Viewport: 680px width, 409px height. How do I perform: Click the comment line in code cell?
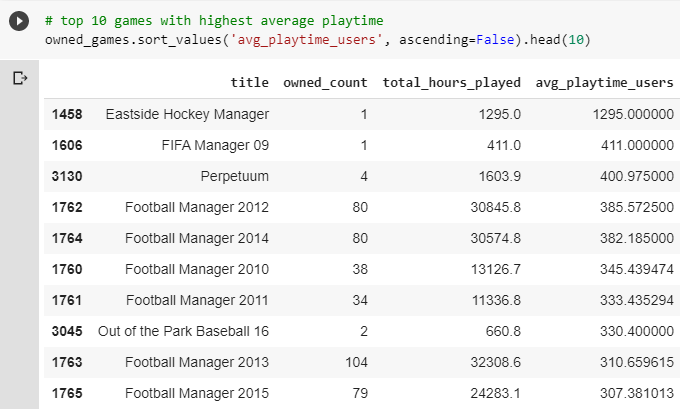pyautogui.click(x=214, y=21)
